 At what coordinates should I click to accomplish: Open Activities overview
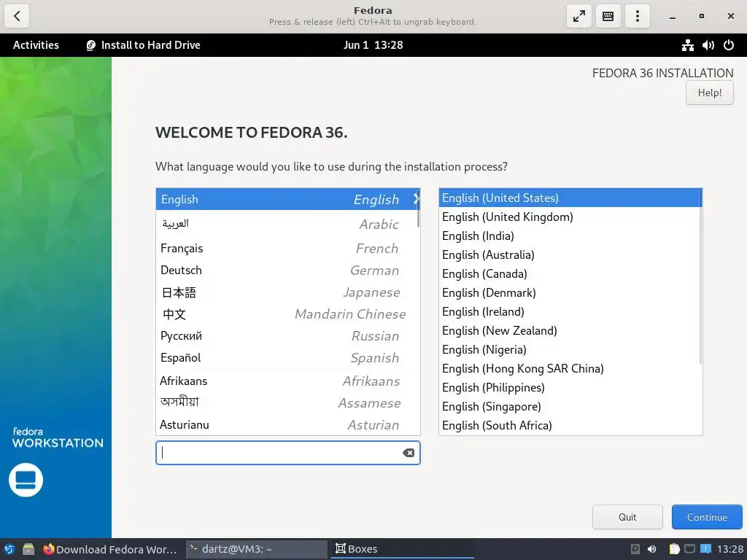click(36, 45)
